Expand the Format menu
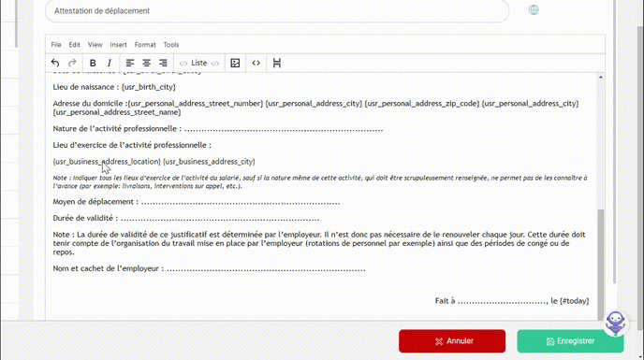 coord(145,45)
